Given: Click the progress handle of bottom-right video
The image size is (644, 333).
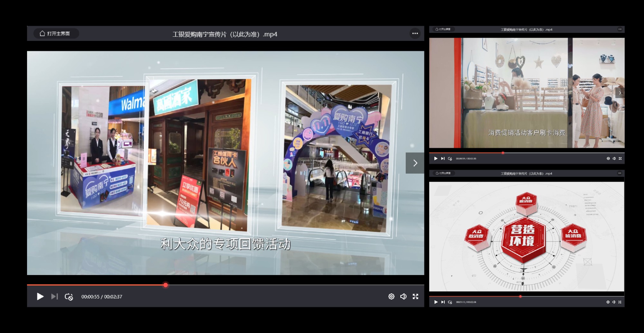Looking at the screenshot, I should click(520, 296).
